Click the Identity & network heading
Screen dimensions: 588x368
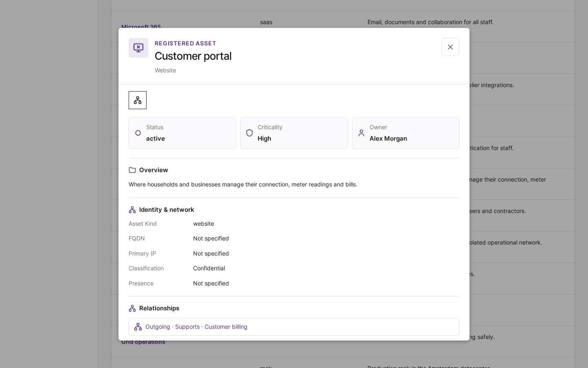click(x=167, y=210)
